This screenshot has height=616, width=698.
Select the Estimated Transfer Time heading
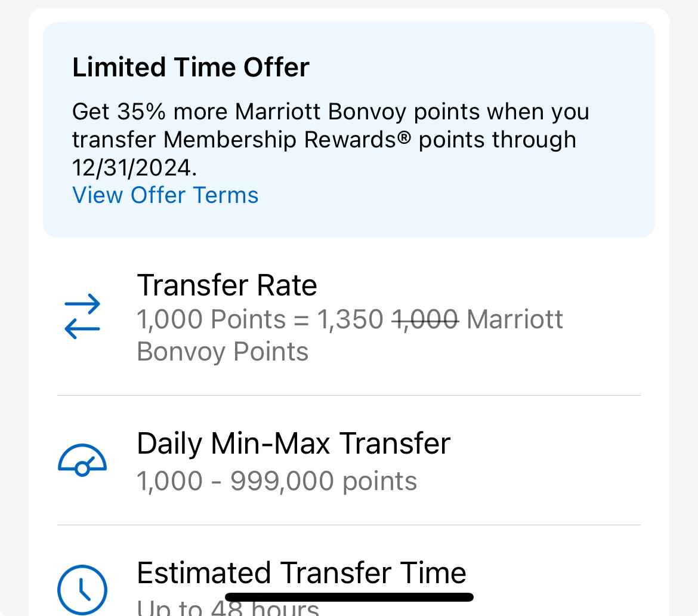[302, 573]
